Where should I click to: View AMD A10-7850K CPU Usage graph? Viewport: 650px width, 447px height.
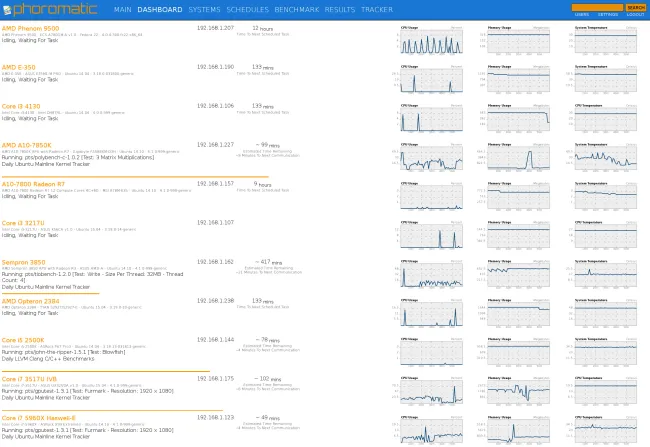[x=431, y=158]
